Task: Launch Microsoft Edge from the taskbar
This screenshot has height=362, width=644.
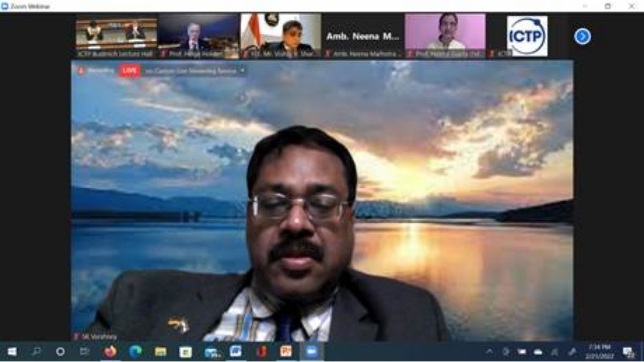Action: 135,352
